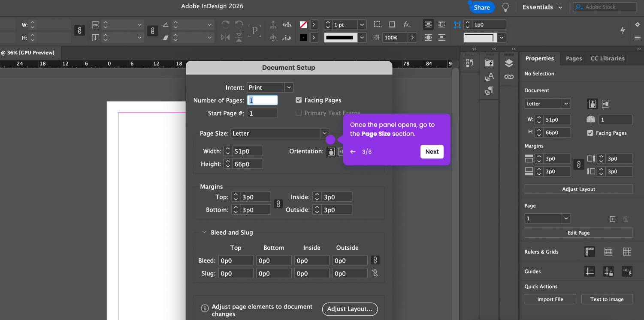Image resolution: width=644 pixels, height=320 pixels.
Task: Open the stroke weight 1 pt dropdown
Action: pyautogui.click(x=362, y=25)
